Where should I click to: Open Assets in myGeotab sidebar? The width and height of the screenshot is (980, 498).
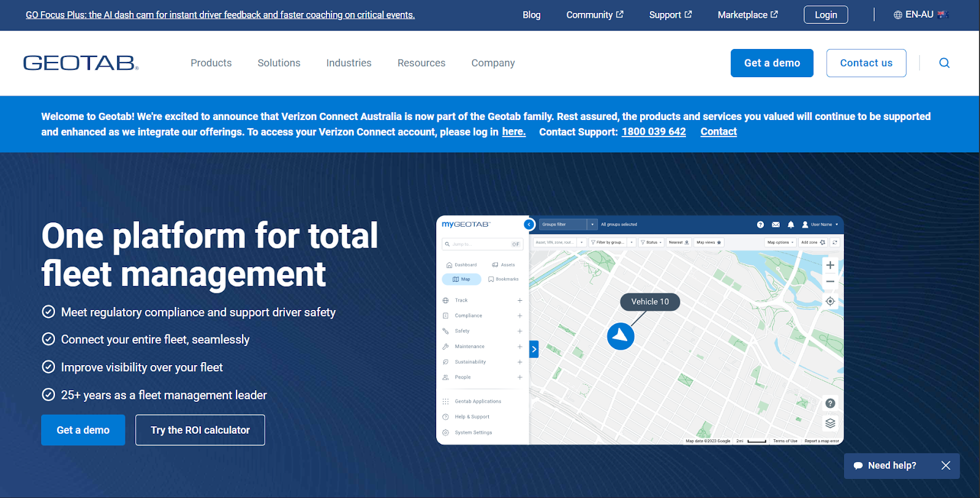click(x=503, y=265)
